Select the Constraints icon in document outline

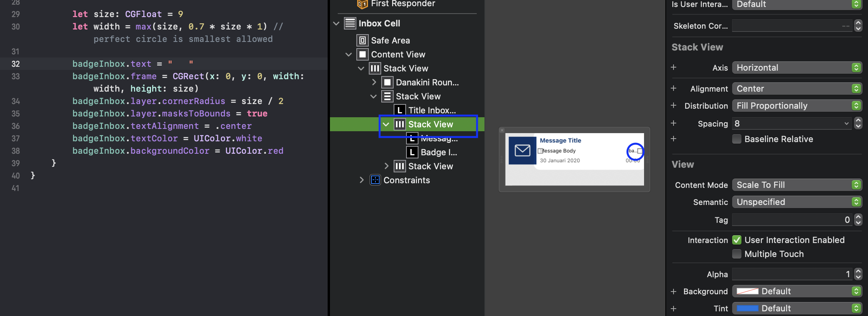375,180
